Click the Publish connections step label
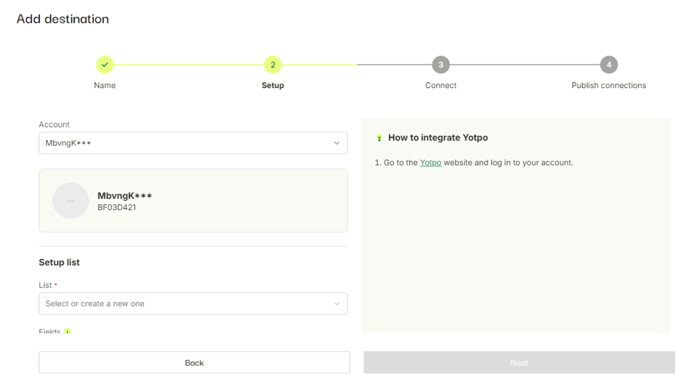This screenshot has width=687, height=382. [609, 85]
